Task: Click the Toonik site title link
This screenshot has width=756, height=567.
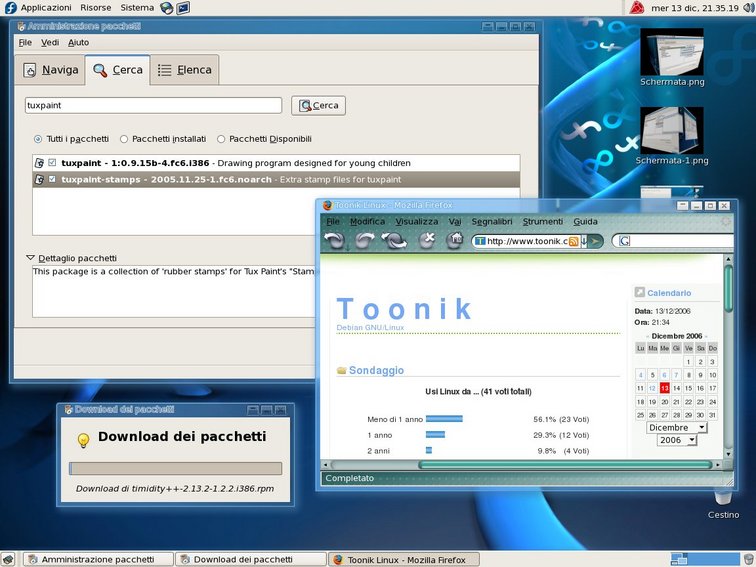Action: coord(404,309)
